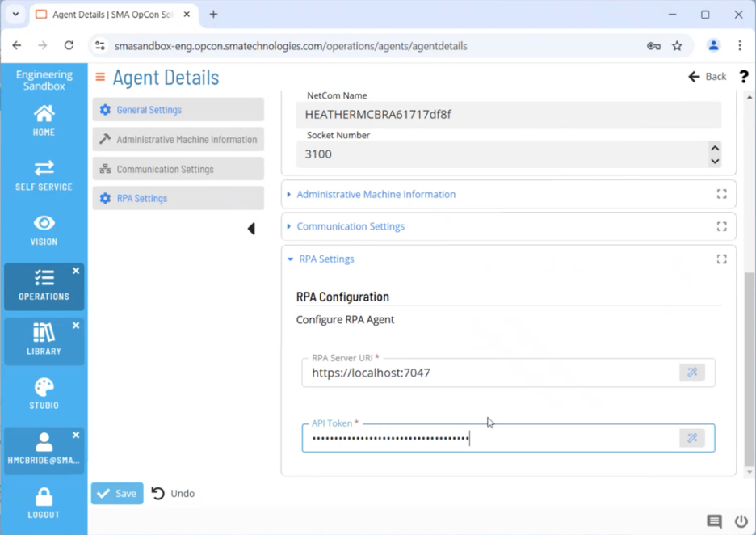Click the wand icon in RPA Server URI
Screen dimensions: 756x535
692,373
